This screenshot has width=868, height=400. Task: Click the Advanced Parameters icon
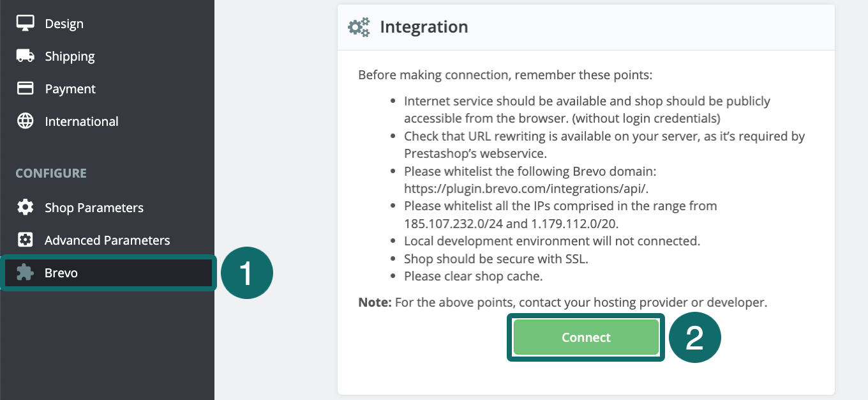pos(25,240)
